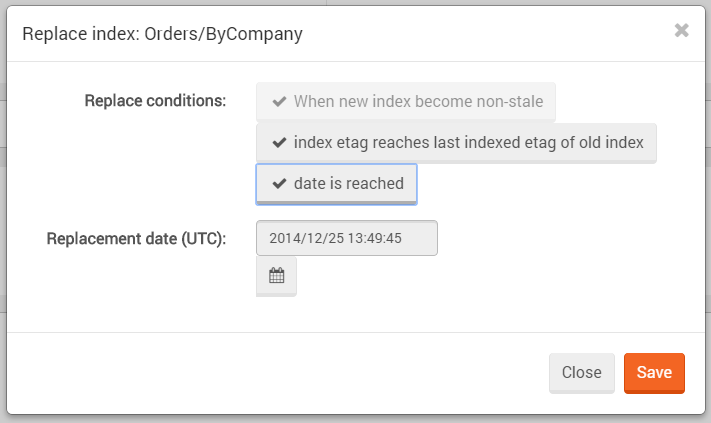This screenshot has height=423, width=711.
Task: Click the "2014/12/25 13:49:45" date value
Action: pyautogui.click(x=334, y=238)
